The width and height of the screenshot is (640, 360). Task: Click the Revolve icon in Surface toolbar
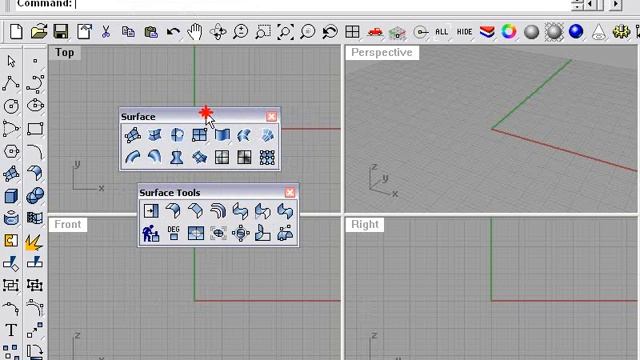pyautogui.click(x=177, y=157)
